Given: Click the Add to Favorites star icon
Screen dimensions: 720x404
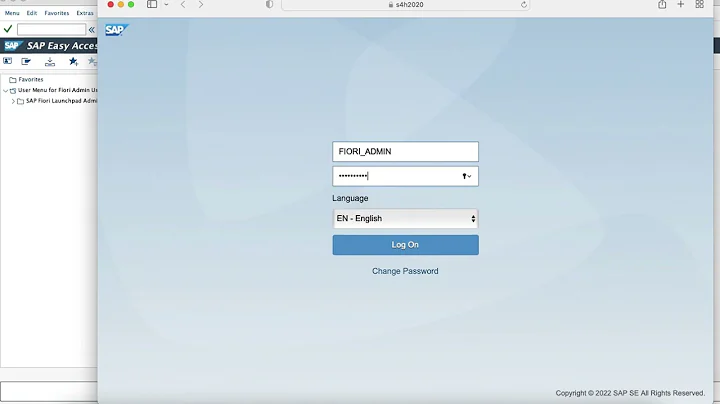Looking at the screenshot, I should (73, 62).
